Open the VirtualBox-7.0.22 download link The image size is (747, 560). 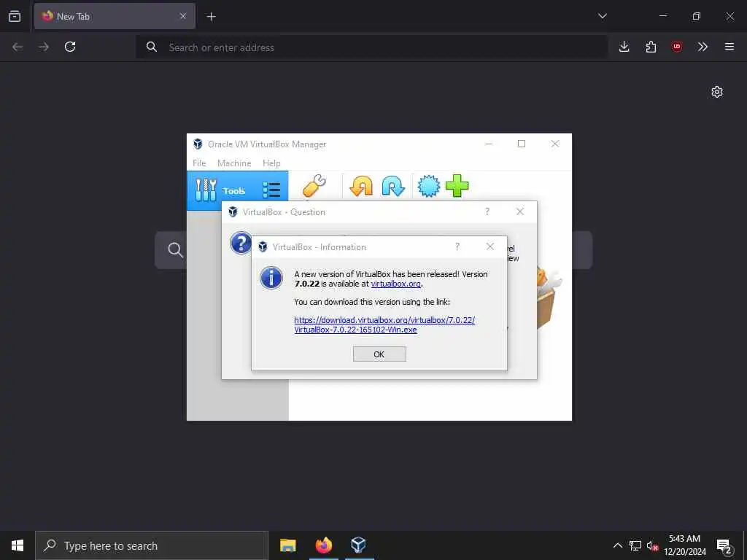point(384,324)
